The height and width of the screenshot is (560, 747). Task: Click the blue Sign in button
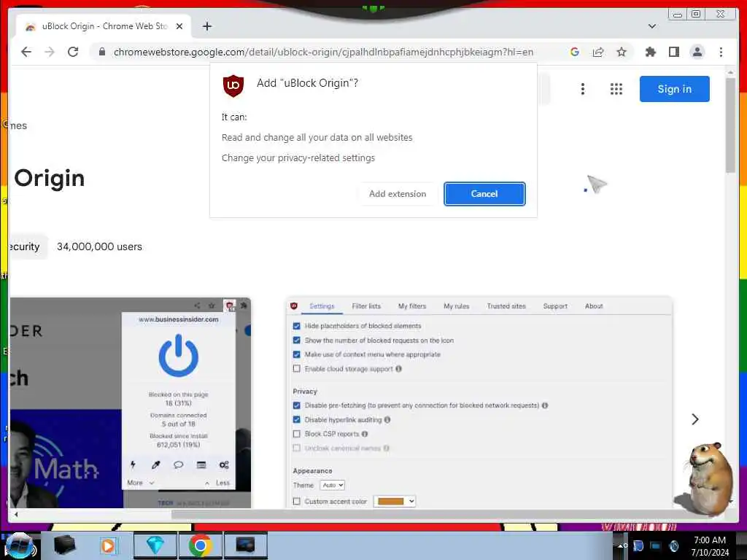tap(674, 89)
